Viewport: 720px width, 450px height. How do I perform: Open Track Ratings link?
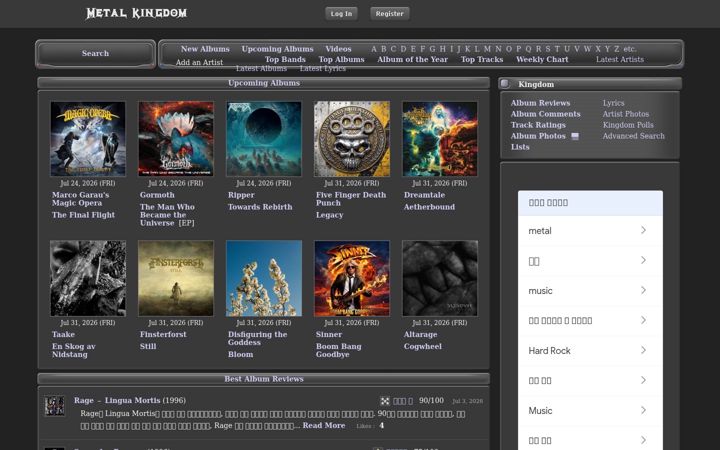point(538,125)
